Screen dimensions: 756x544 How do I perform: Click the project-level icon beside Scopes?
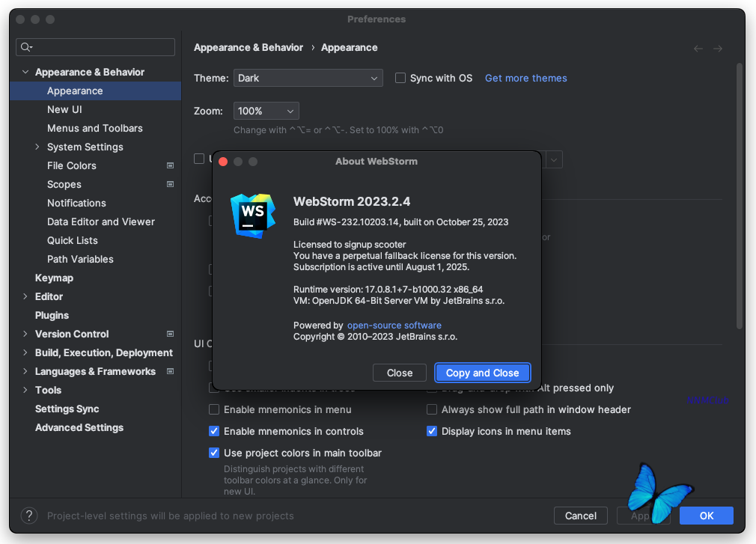click(170, 184)
